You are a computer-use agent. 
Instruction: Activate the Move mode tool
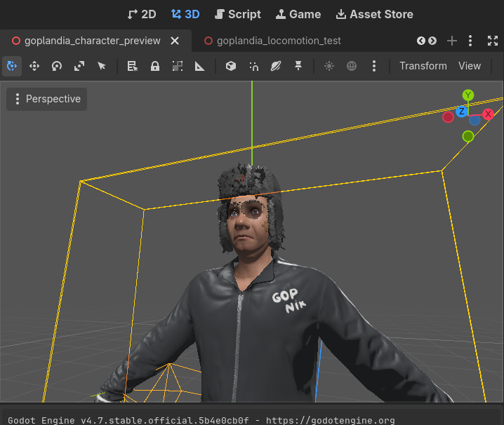[34, 66]
